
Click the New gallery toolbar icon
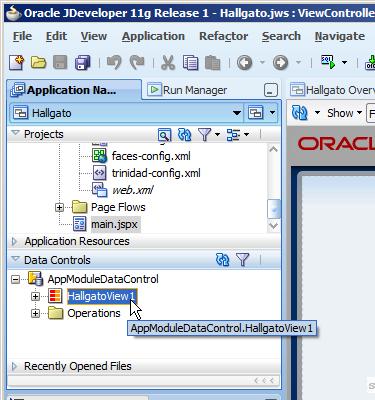point(17,62)
